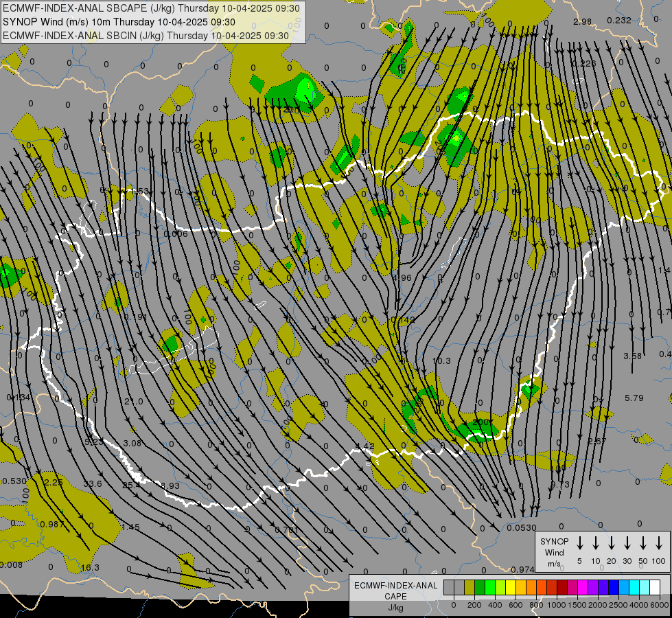Viewport: 672px width, 618px height.
Task: Click the map value '2.67'
Action: [596, 441]
